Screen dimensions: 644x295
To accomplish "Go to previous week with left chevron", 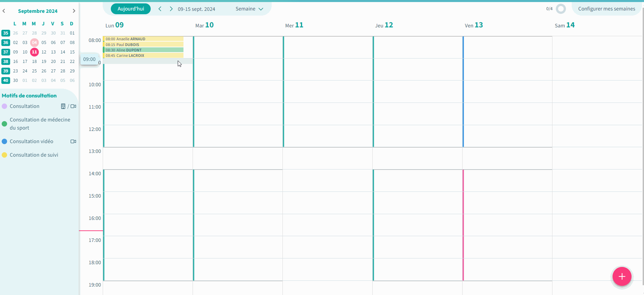I will pos(160,9).
